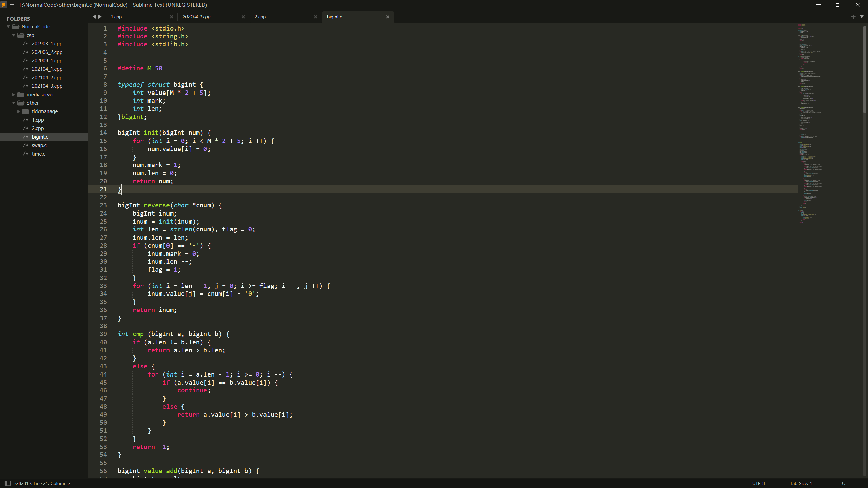
Task: Change the Tab Size: 4 setting
Action: (x=801, y=483)
